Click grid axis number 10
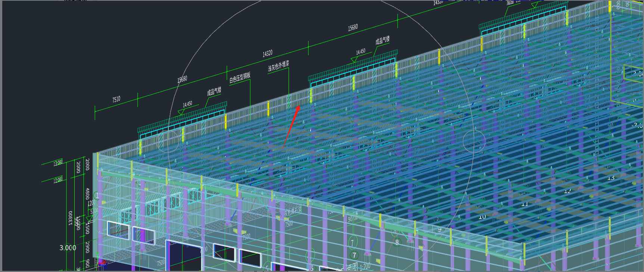Image resolution: width=644 pixels, height=272 pixels. tap(482, 217)
